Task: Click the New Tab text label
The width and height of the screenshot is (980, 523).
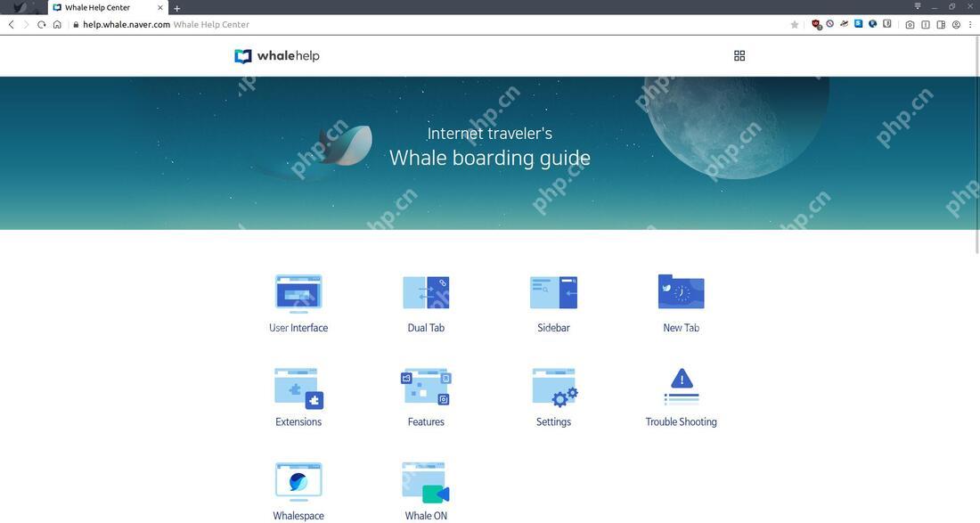Action: (x=682, y=327)
